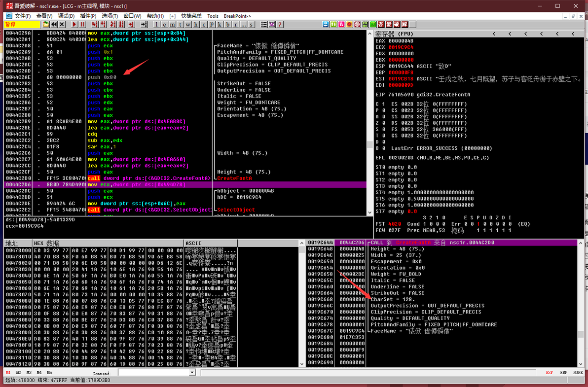Click the Restart program rewind icon
588x387 pixels.
[x=54, y=24]
